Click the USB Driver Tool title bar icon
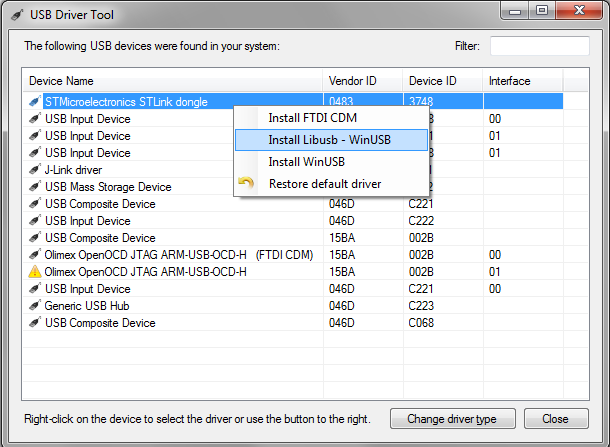The height and width of the screenshot is (447, 610). pyautogui.click(x=17, y=15)
